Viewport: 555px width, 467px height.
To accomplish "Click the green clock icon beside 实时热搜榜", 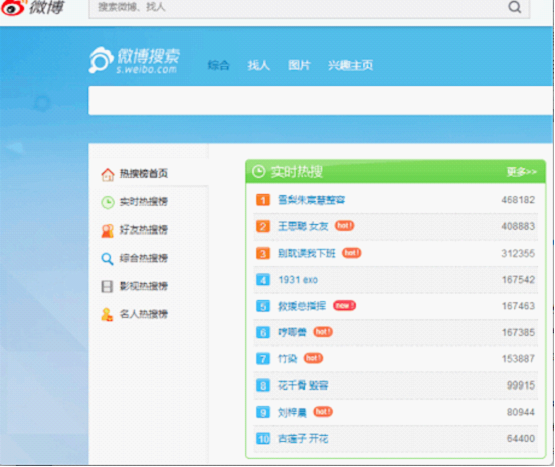I will pos(108,202).
